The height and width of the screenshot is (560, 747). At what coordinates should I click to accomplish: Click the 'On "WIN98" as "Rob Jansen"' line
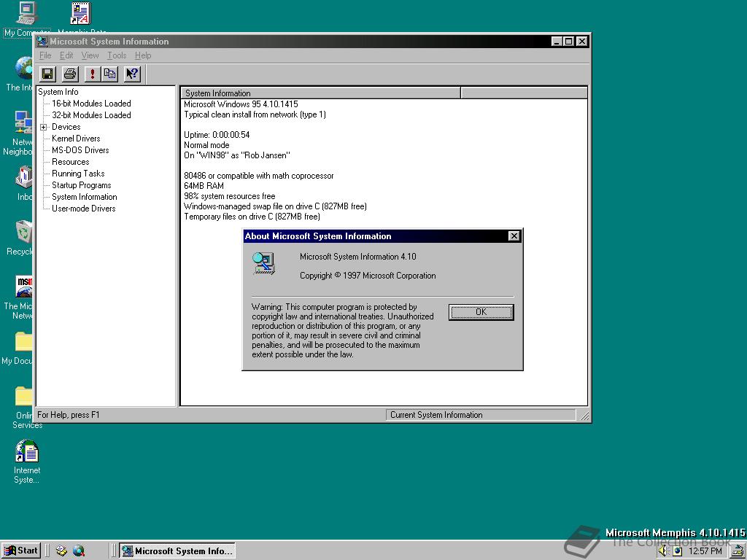tap(237, 155)
